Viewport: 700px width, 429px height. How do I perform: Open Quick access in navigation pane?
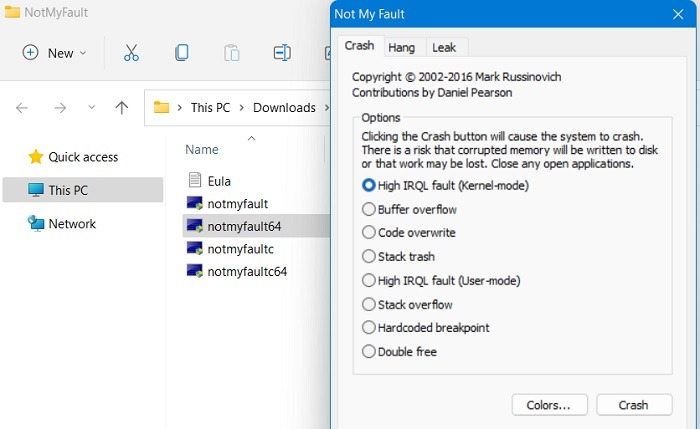(x=83, y=157)
